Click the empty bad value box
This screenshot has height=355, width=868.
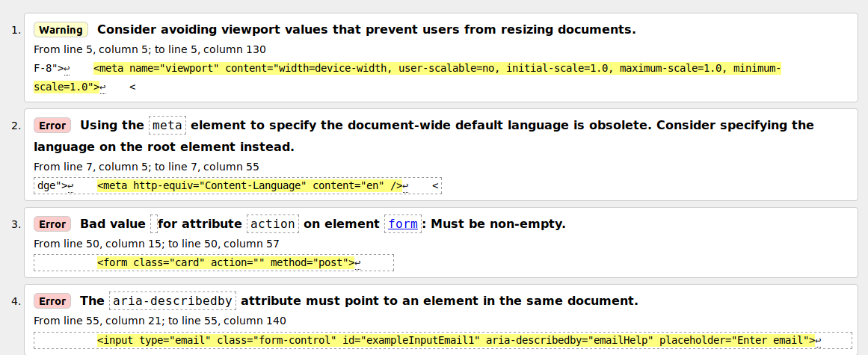coord(154,223)
